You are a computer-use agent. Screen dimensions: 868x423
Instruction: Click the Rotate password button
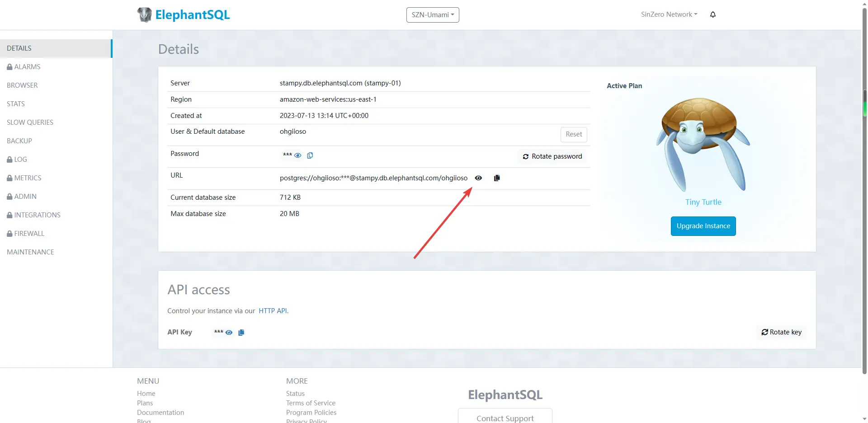coord(552,156)
